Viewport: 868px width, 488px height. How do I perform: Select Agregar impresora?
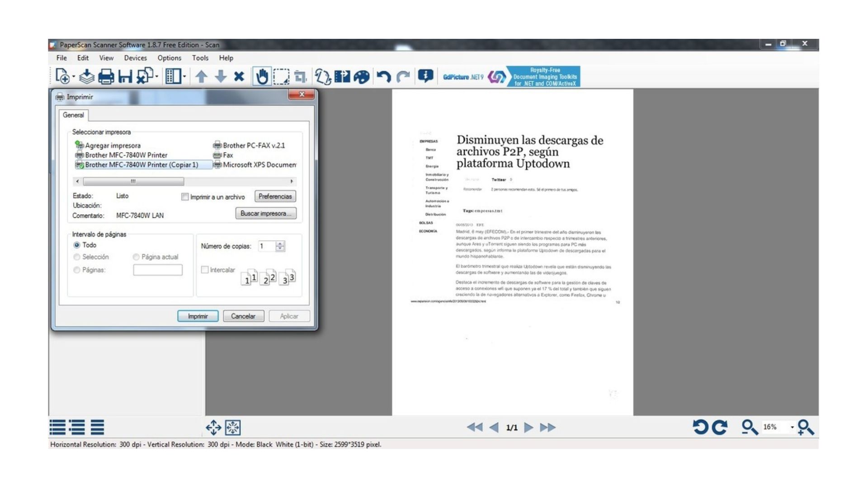pyautogui.click(x=108, y=145)
